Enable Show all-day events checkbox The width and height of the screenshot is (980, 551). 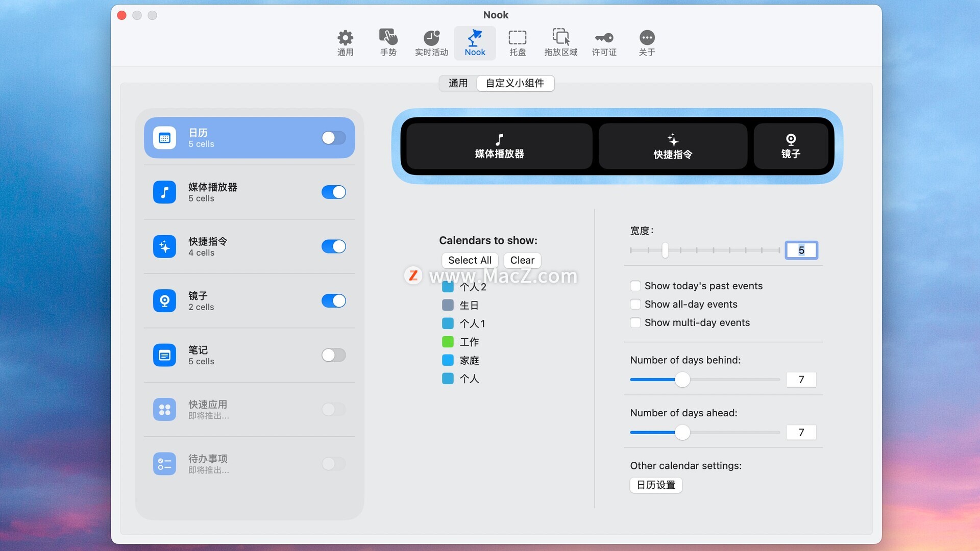(x=635, y=304)
